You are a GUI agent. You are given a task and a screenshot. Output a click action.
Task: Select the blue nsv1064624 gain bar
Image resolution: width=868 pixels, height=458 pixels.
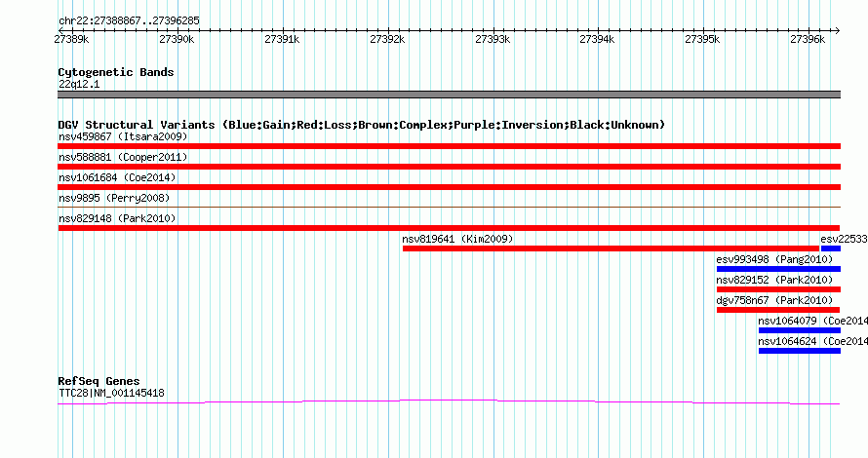(800, 351)
